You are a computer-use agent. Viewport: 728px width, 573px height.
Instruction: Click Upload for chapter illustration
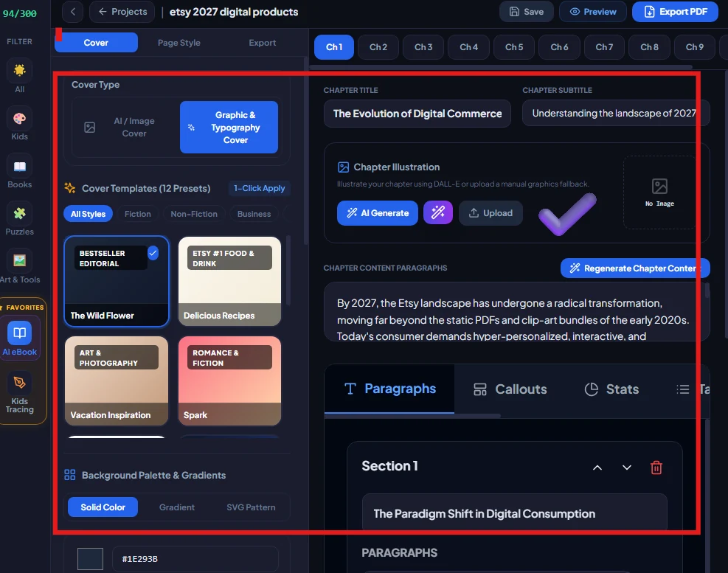[490, 212]
